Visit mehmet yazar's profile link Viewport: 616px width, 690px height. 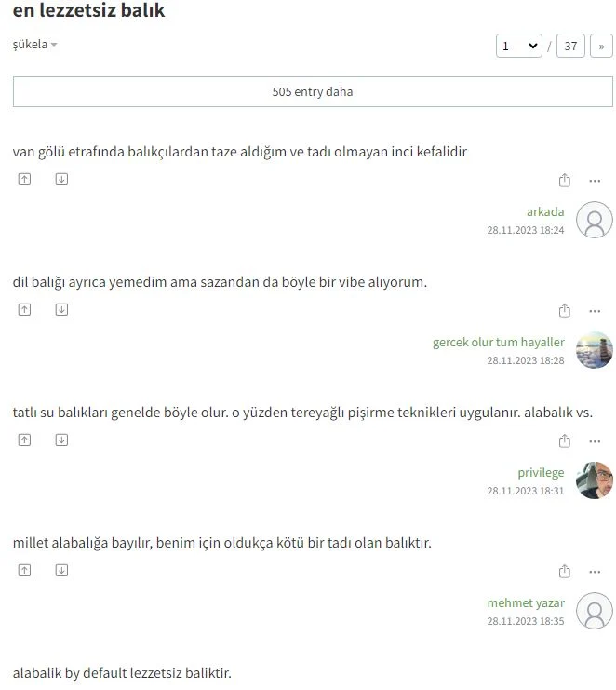click(526, 602)
